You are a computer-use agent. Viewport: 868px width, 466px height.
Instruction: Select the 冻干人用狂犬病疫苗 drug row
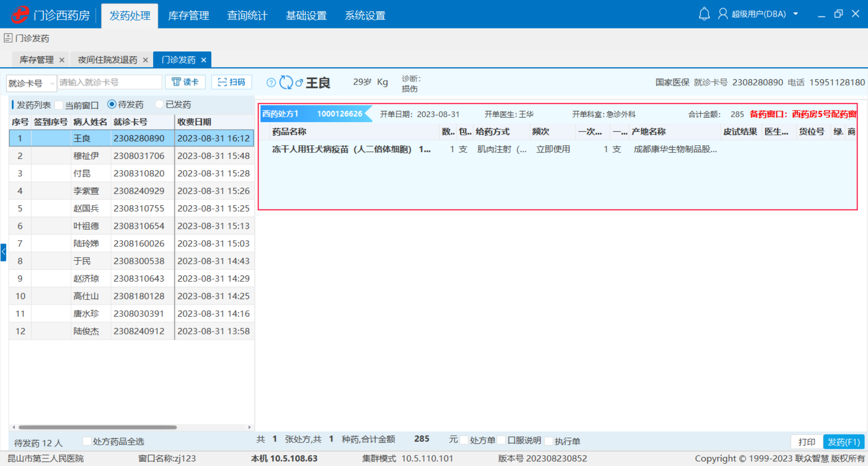pos(558,149)
